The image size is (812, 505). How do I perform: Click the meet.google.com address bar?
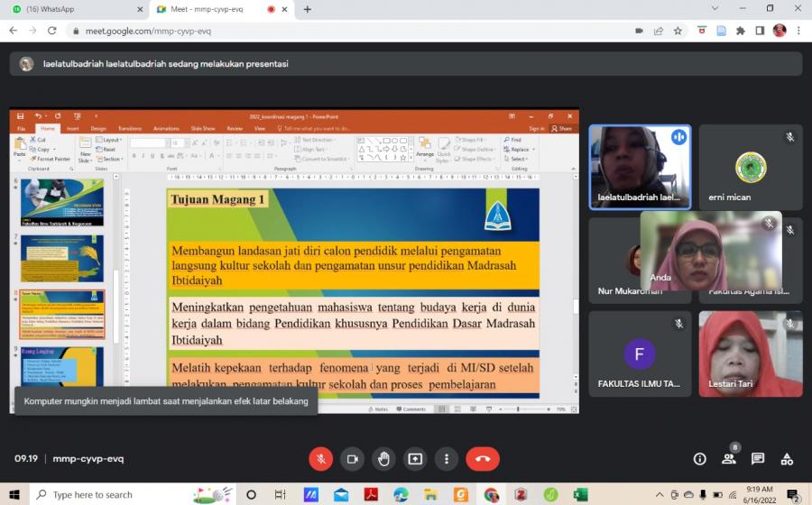coord(361,30)
